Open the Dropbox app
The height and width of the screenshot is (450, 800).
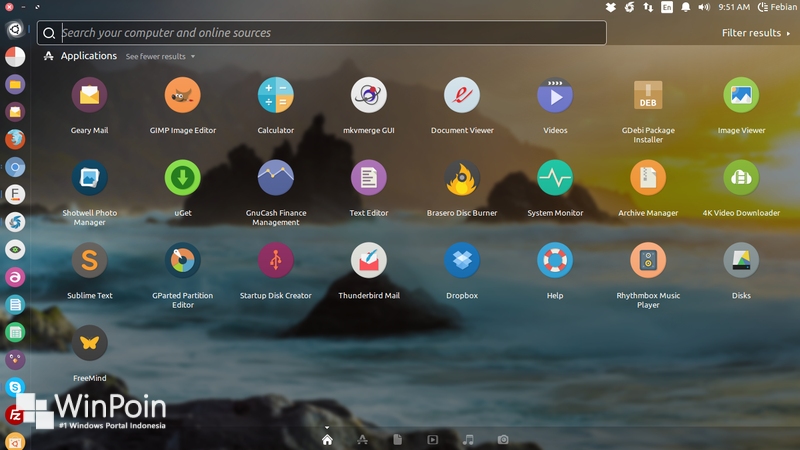pos(462,261)
